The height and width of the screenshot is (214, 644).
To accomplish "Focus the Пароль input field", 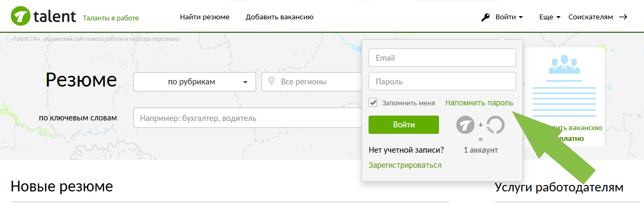I will click(x=442, y=82).
